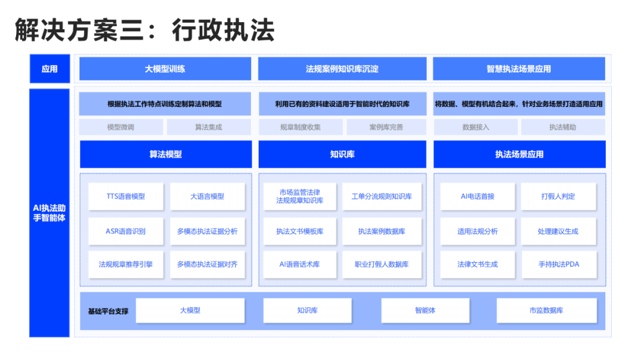Click the 基础平台支撑 label
This screenshot has width=644, height=363.
click(x=108, y=311)
